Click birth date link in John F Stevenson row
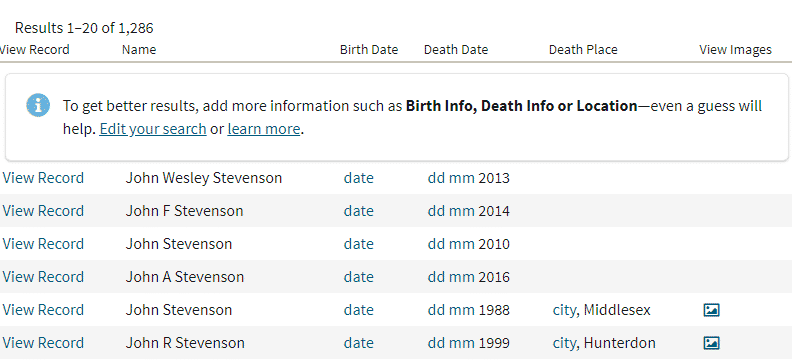 (359, 211)
